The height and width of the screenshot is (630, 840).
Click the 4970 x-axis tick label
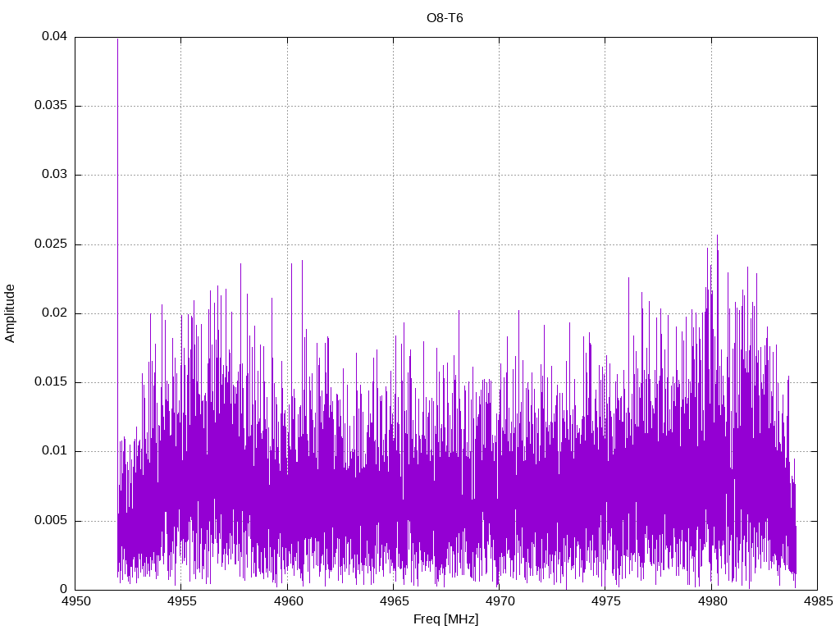click(499, 601)
